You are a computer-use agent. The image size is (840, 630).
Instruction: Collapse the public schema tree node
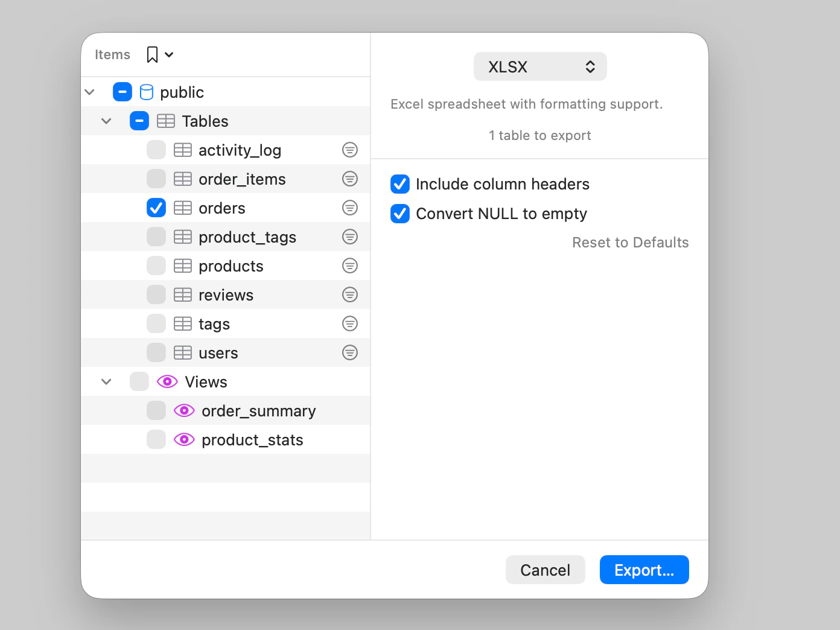pyautogui.click(x=90, y=92)
